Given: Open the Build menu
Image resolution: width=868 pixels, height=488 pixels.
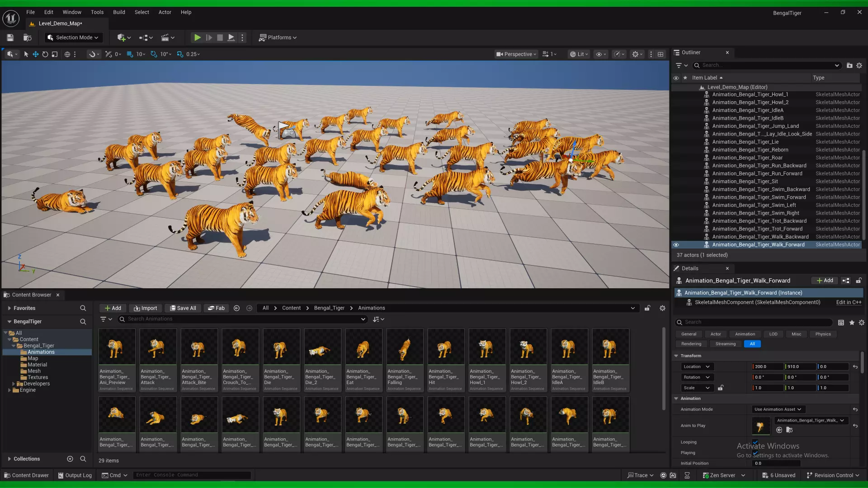Looking at the screenshot, I should pyautogui.click(x=119, y=12).
